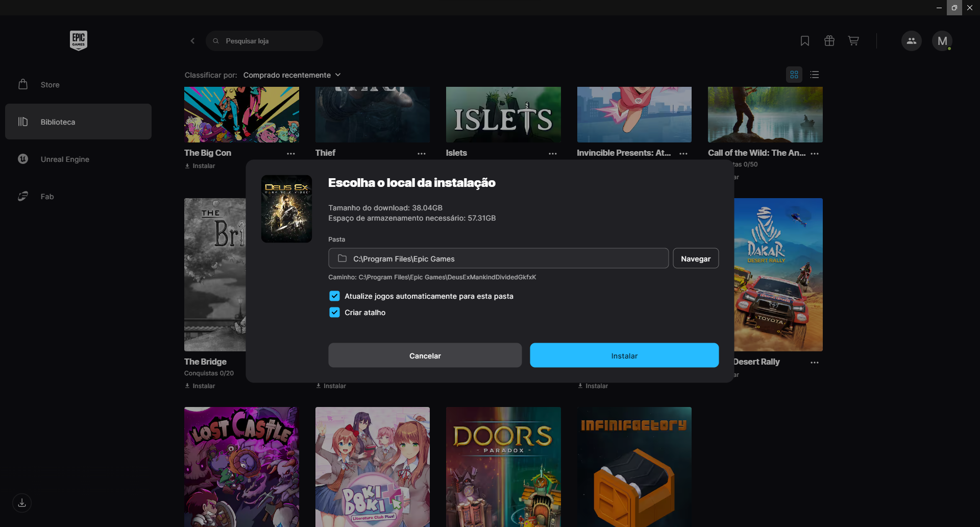Select Biblioteca in sidebar
This screenshot has width=980, height=527.
78,122
